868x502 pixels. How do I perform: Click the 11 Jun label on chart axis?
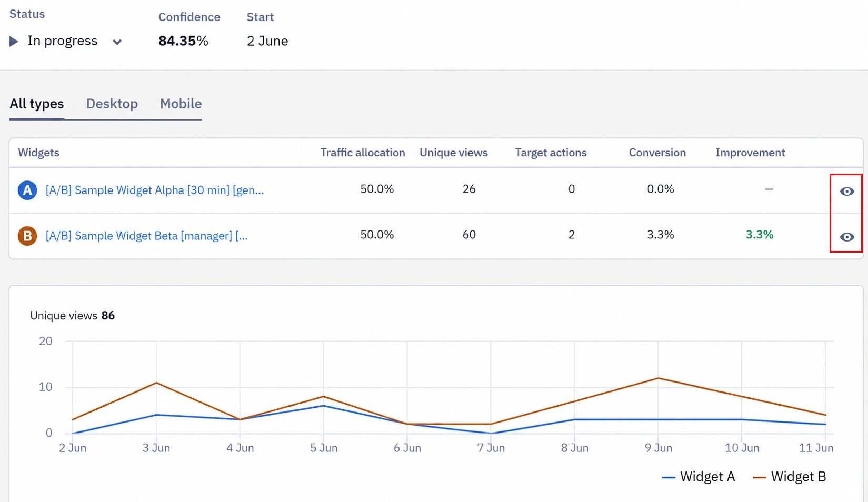coord(816,448)
